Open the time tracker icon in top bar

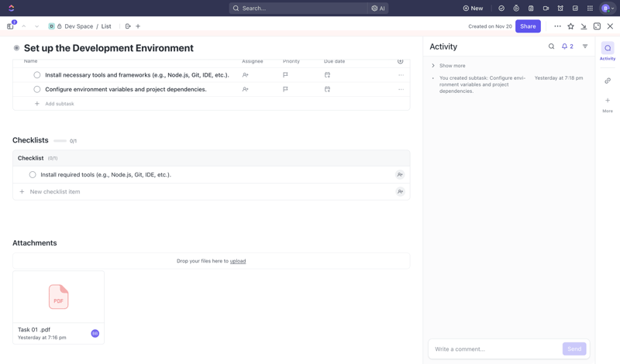[516, 9]
